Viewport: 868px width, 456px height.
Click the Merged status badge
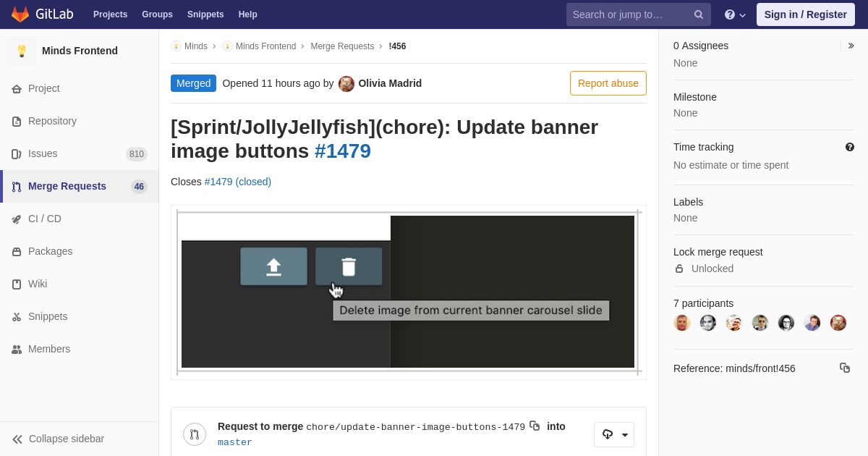pyautogui.click(x=193, y=83)
